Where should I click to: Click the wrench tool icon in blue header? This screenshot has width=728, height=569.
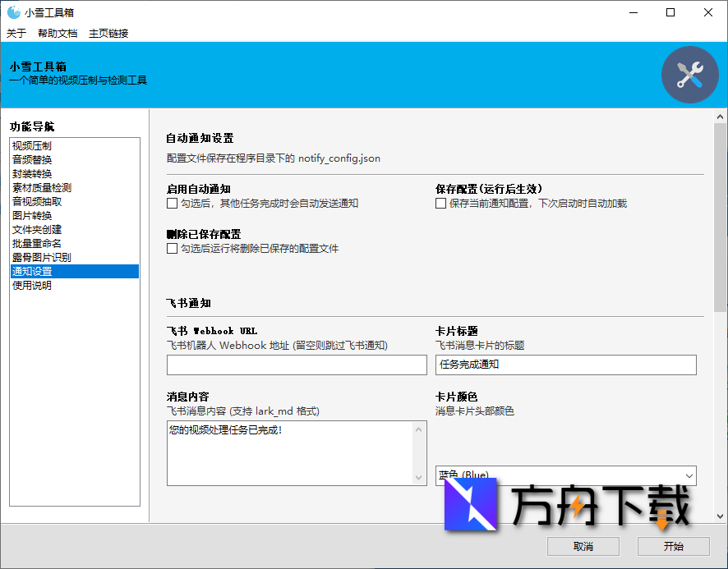pos(689,74)
